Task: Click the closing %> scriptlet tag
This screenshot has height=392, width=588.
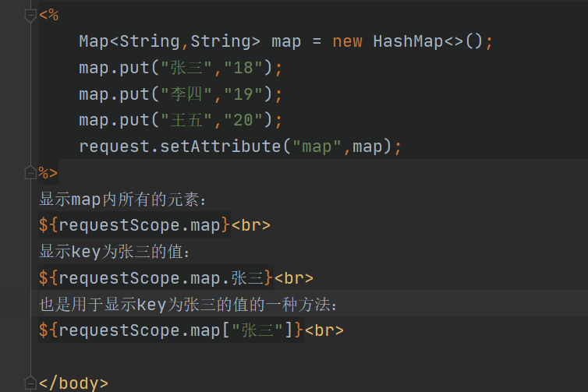Action: point(48,173)
